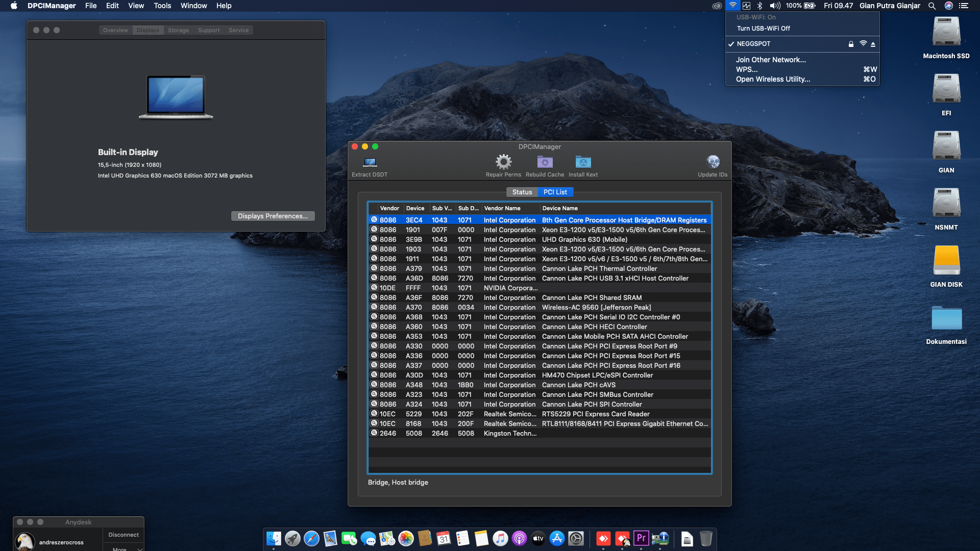Viewport: 980px width, 551px height.
Task: Click the Extract DSDT icon
Action: (369, 166)
